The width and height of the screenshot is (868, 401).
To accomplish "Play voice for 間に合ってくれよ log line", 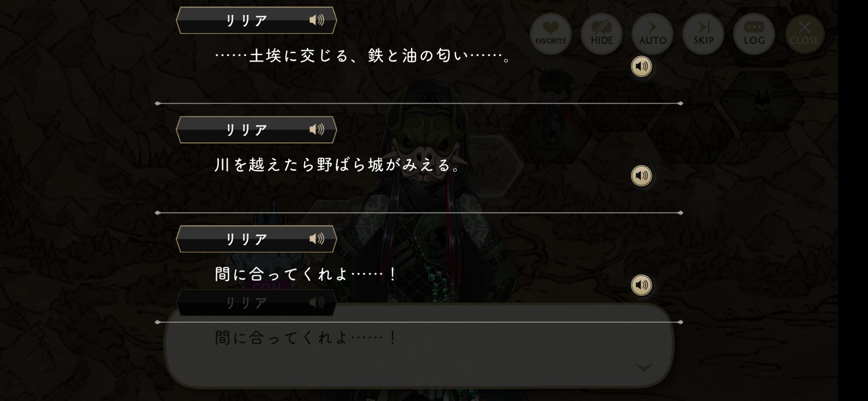I will point(641,285).
